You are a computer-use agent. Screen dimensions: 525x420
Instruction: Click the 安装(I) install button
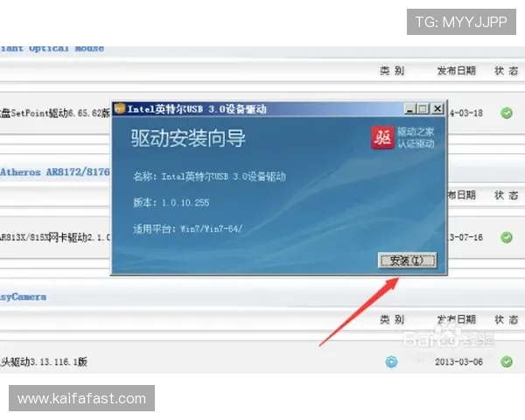coord(407,260)
